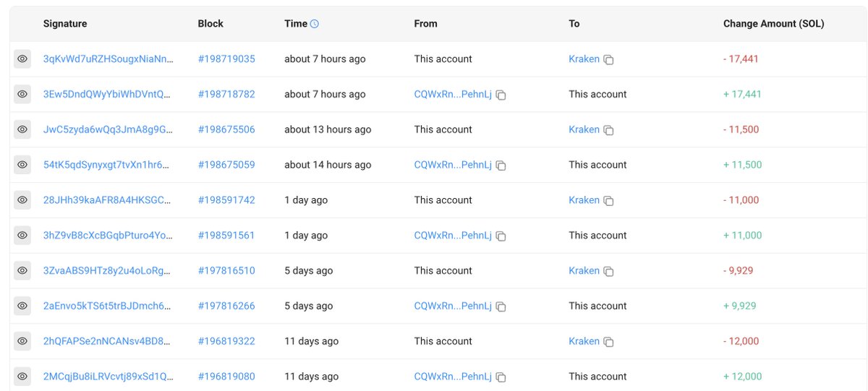Open details eye icon for 3ZvaABS9HTz8 transaction
The height and width of the screenshot is (391, 868).
pyautogui.click(x=22, y=271)
